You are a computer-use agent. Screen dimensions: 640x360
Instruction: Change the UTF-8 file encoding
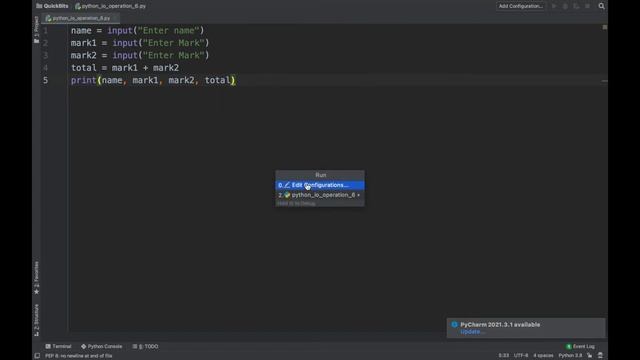click(521, 356)
